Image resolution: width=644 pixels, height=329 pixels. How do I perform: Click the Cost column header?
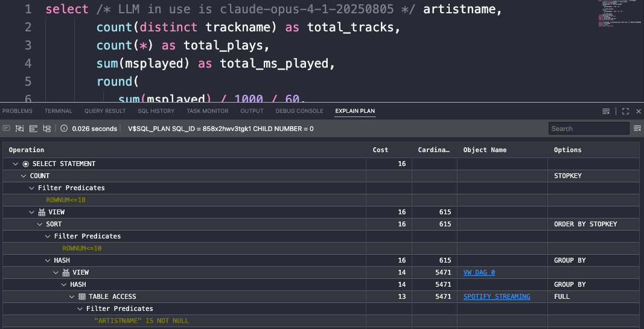380,150
